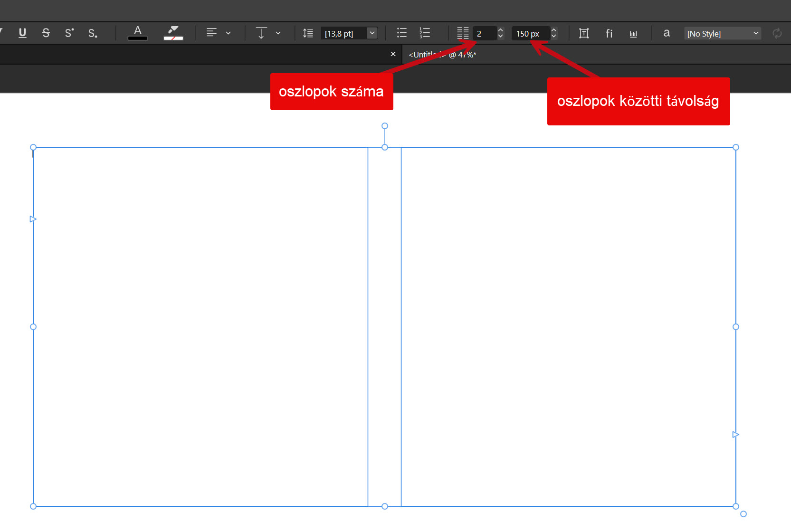Toggle the bulleted list
Viewport: 791px width, 532px height.
tap(402, 33)
